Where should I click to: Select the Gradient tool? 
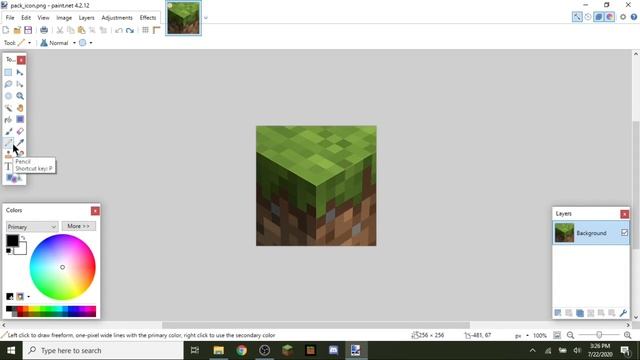click(20, 120)
